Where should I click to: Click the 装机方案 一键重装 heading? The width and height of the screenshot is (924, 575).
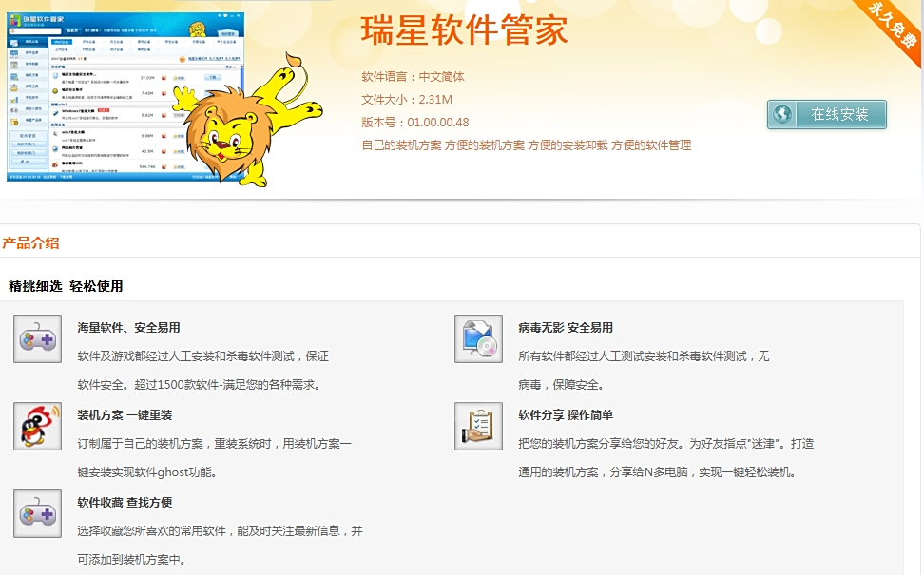click(125, 414)
